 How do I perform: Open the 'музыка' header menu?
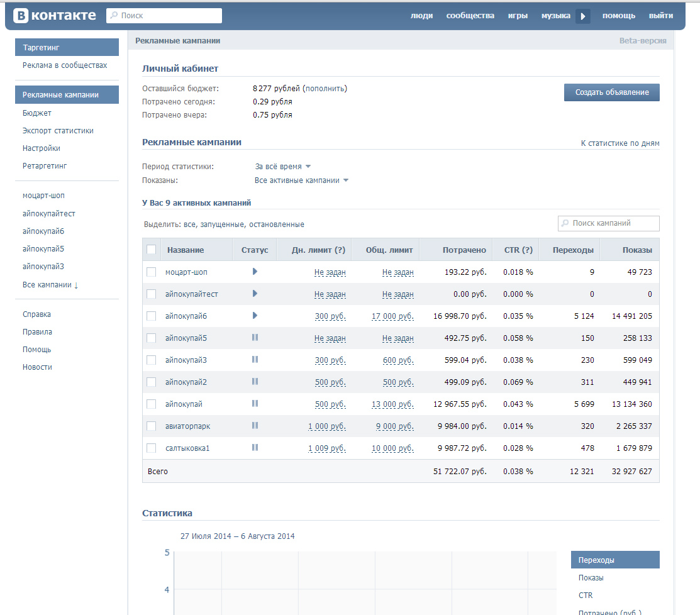(556, 16)
